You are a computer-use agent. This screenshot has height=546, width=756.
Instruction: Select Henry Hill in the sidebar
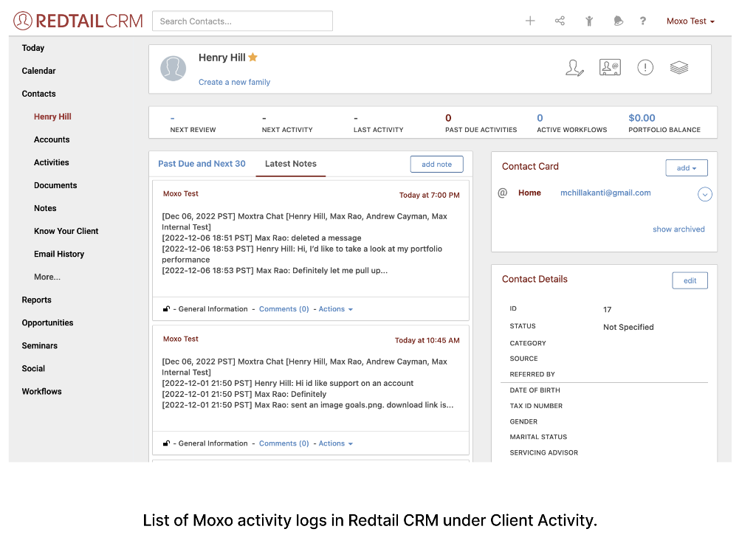pyautogui.click(x=52, y=117)
